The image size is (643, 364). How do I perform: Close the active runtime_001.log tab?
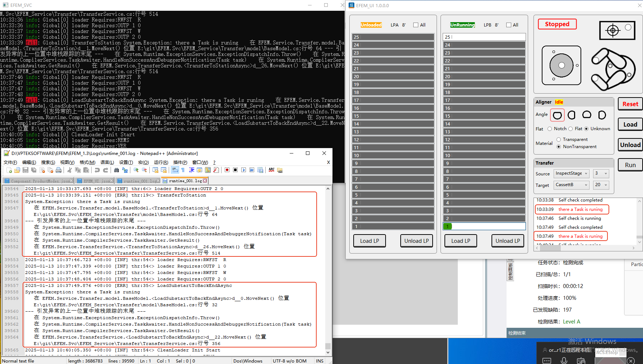(x=205, y=181)
